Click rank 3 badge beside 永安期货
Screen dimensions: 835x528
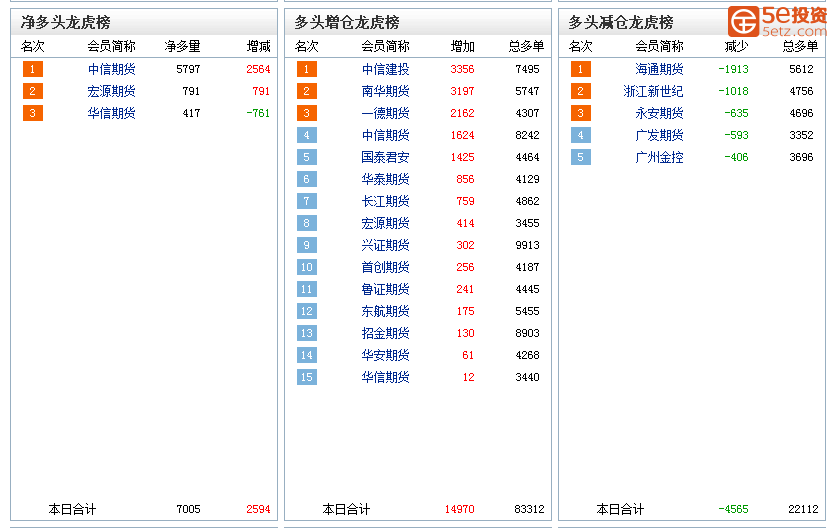click(580, 113)
